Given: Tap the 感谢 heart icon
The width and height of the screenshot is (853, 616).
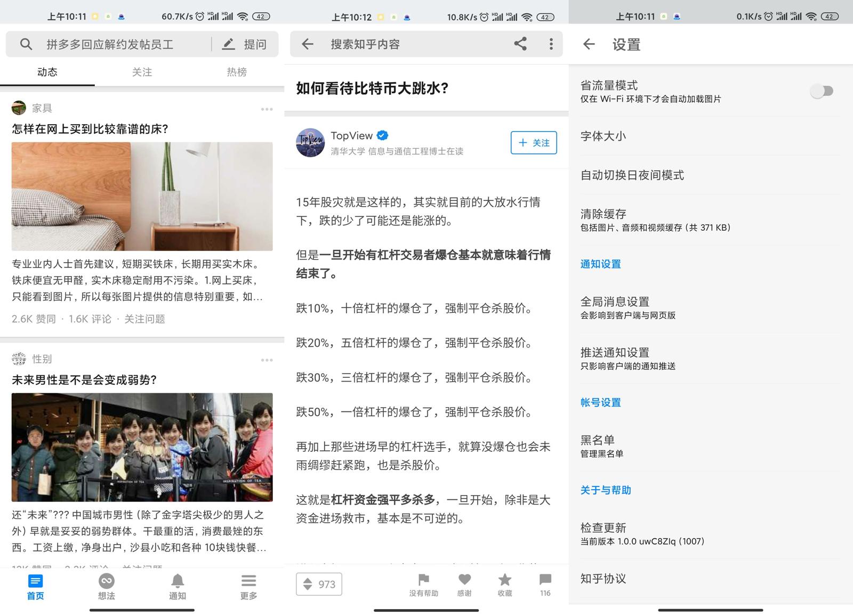Looking at the screenshot, I should coord(464,580).
